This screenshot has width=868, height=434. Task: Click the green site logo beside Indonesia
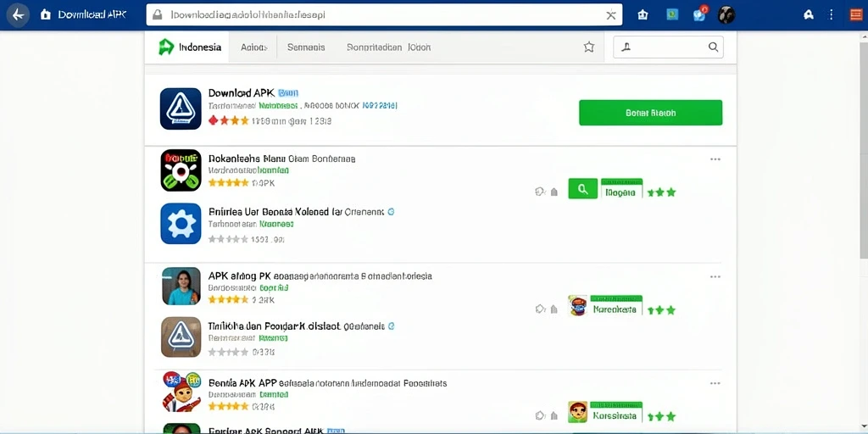(166, 47)
